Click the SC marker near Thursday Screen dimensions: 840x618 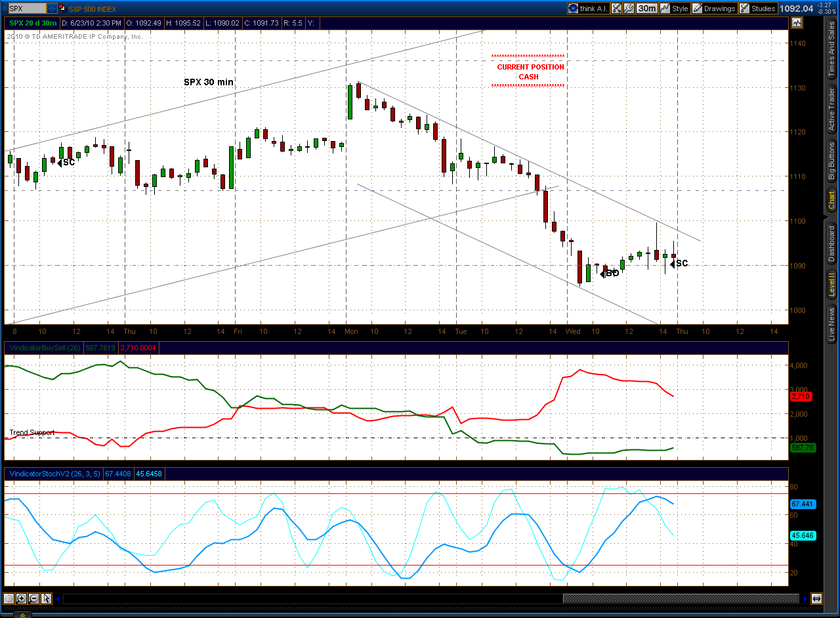point(680,264)
